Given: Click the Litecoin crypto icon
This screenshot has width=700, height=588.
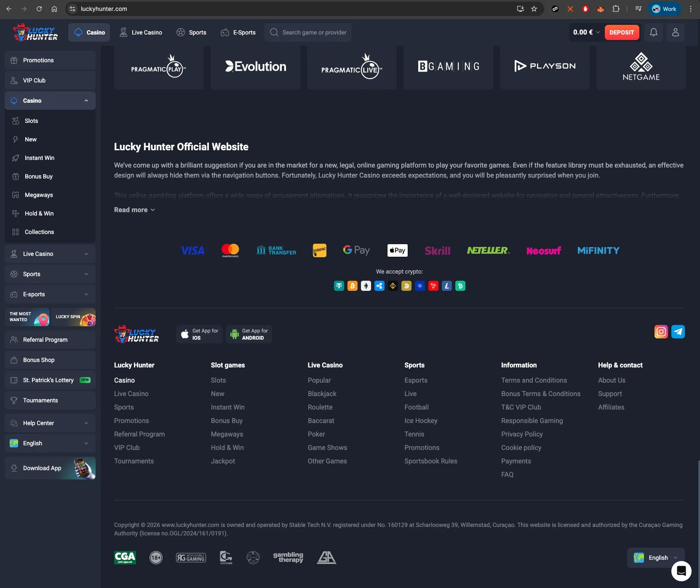Looking at the screenshot, I should coord(447,286).
